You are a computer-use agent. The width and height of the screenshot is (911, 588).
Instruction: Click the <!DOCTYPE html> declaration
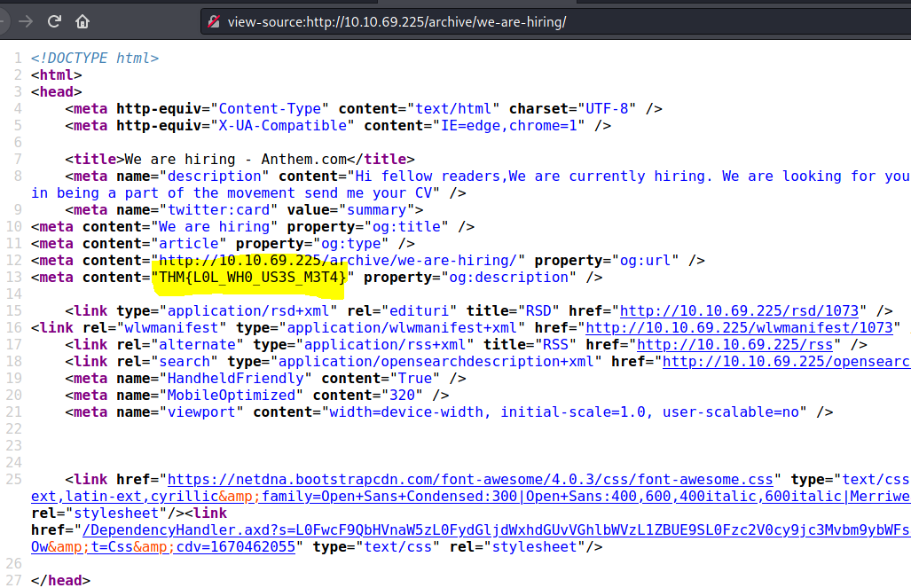tap(95, 59)
